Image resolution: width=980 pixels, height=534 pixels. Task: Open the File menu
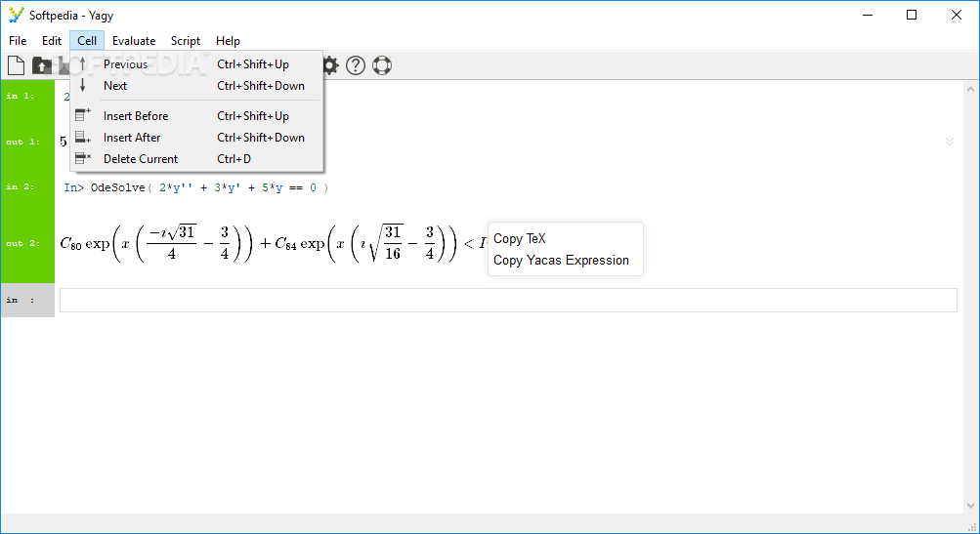18,41
